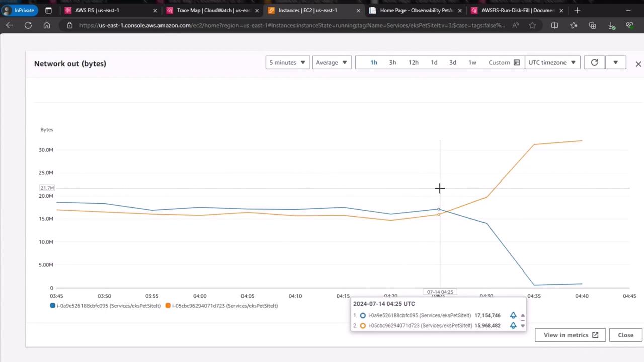
Task: Click value 17,154,746 in the tooltip
Action: pyautogui.click(x=488, y=316)
